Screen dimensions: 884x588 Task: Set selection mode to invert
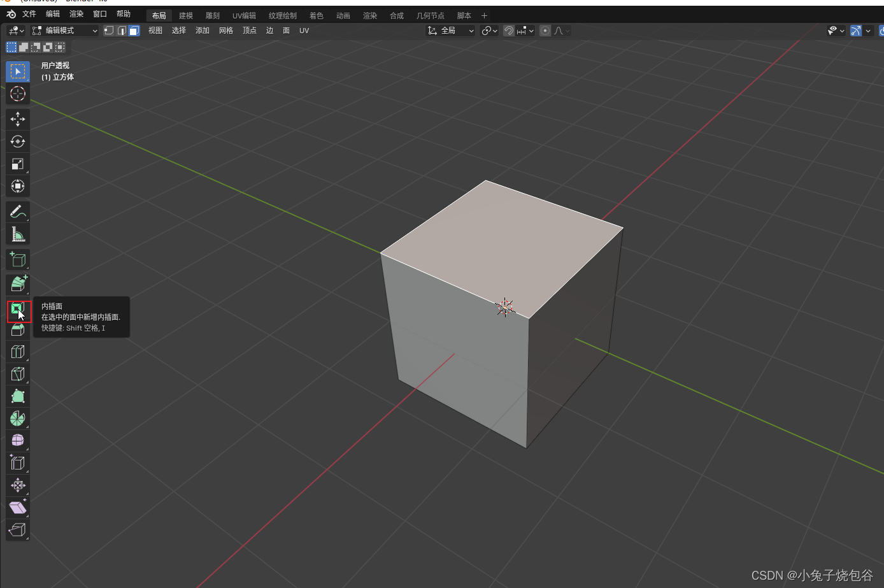(48, 47)
